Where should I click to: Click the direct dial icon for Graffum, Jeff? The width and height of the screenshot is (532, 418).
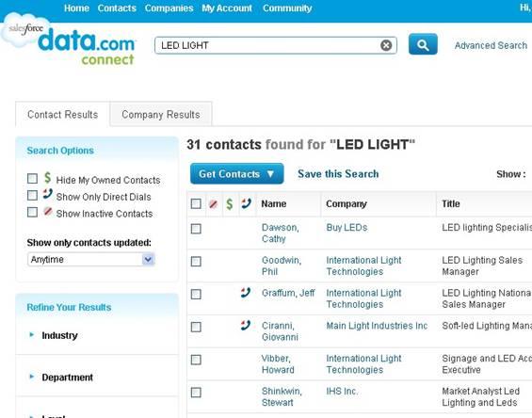[x=246, y=293]
